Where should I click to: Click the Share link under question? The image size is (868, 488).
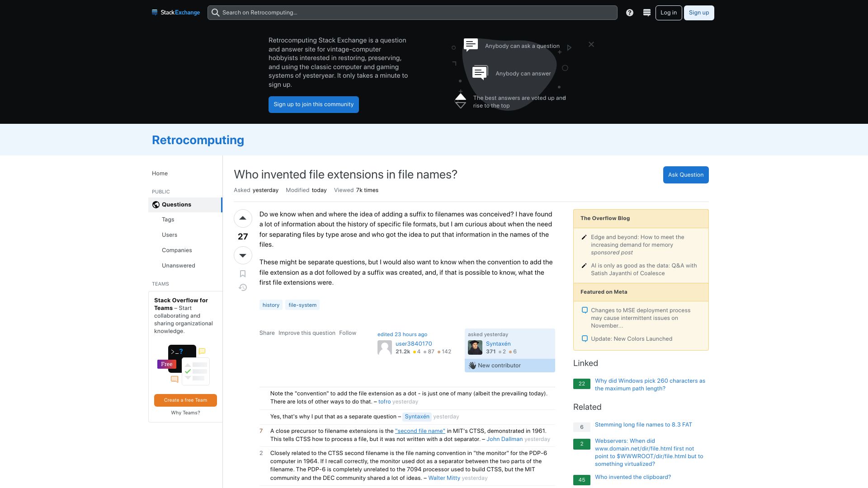coord(267,333)
